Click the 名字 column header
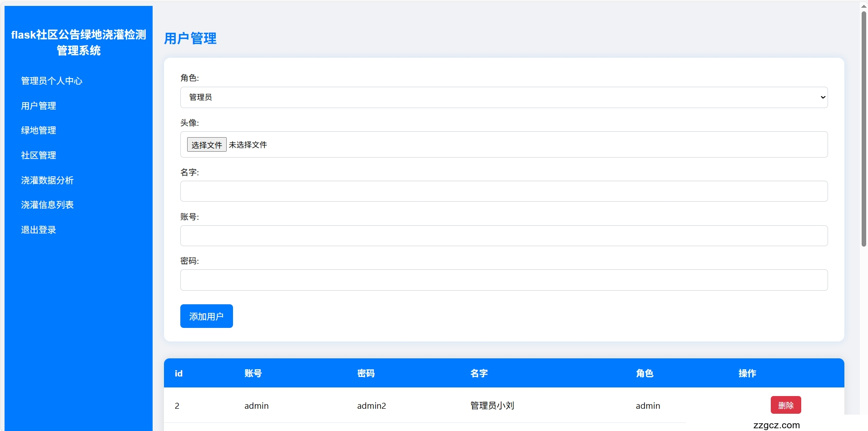Viewport: 868px width, 431px height. (479, 373)
